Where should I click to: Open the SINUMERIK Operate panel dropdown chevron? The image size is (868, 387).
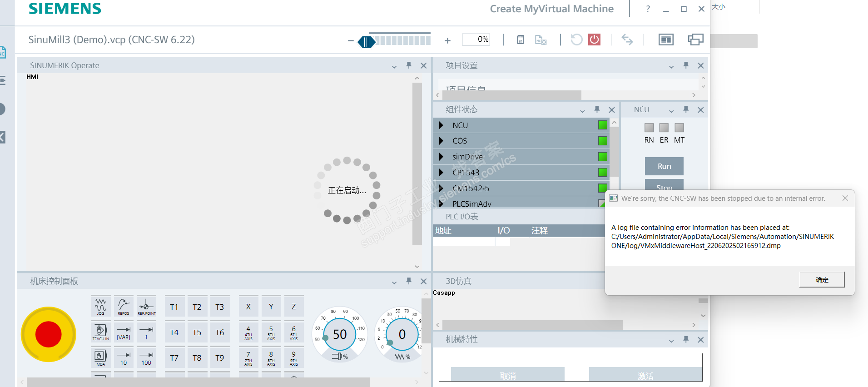tap(394, 67)
